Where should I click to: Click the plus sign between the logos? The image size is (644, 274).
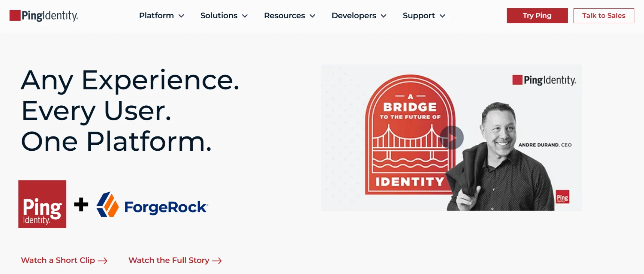pos(81,204)
